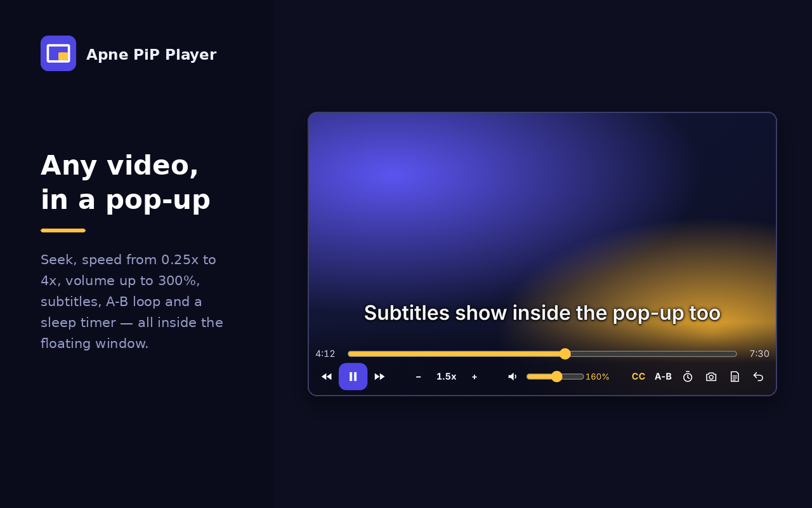Click the return arrow icon

(758, 377)
